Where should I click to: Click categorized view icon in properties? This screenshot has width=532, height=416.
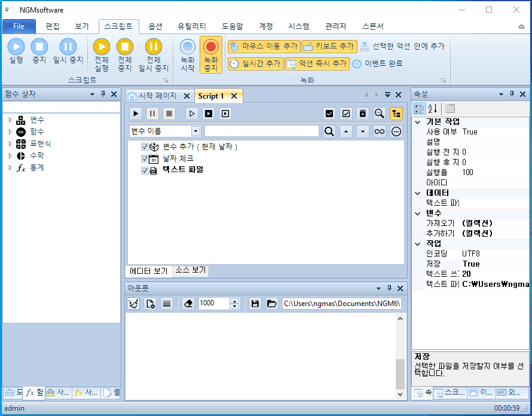click(419, 109)
